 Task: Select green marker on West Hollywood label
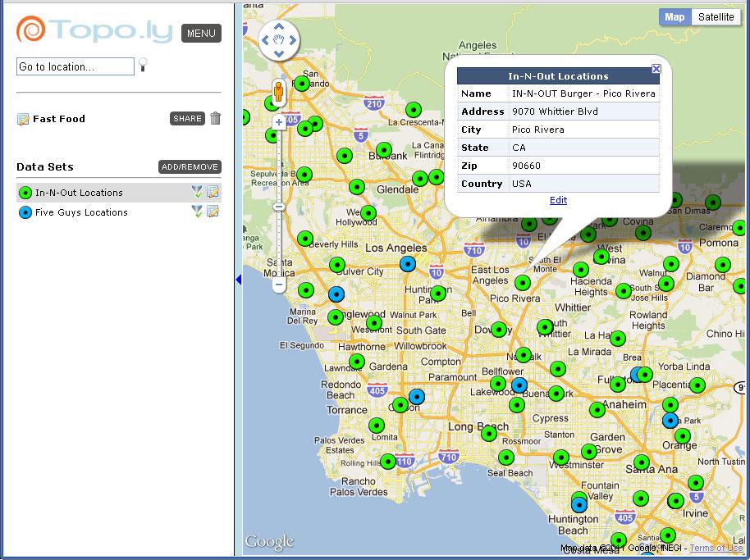(368, 213)
